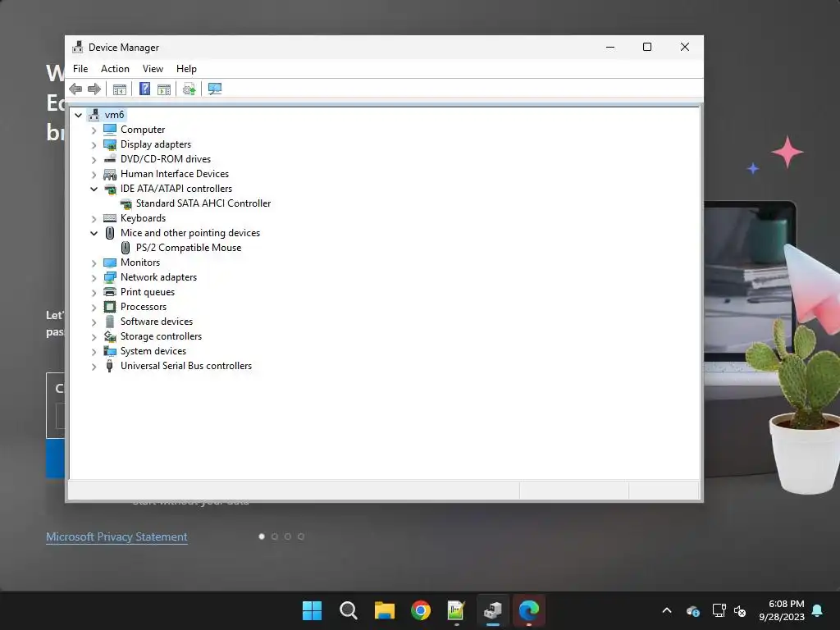Click the Universal Serial Bus controllers icon

[110, 366]
